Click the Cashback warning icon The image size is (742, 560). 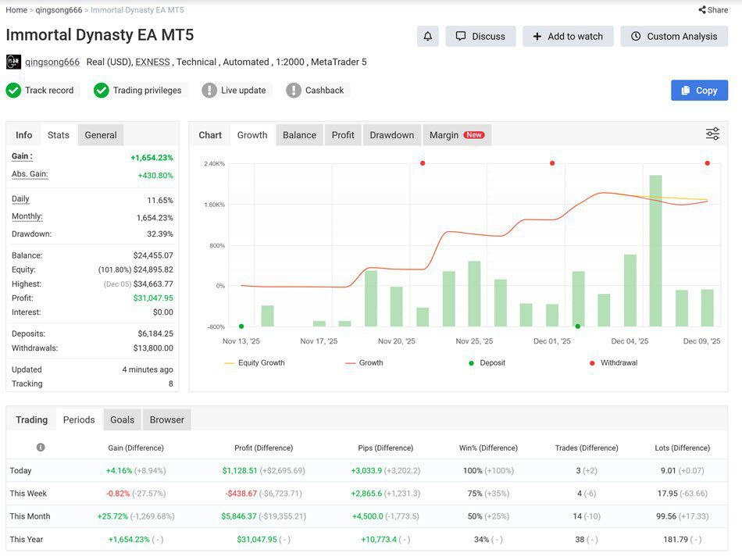pyautogui.click(x=294, y=91)
